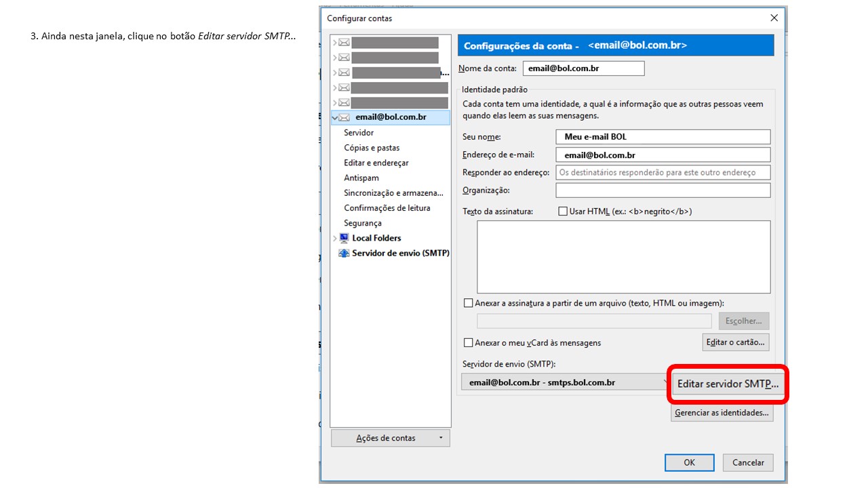
Task: Select email@bol.com.br account in tree
Action: pyautogui.click(x=391, y=117)
